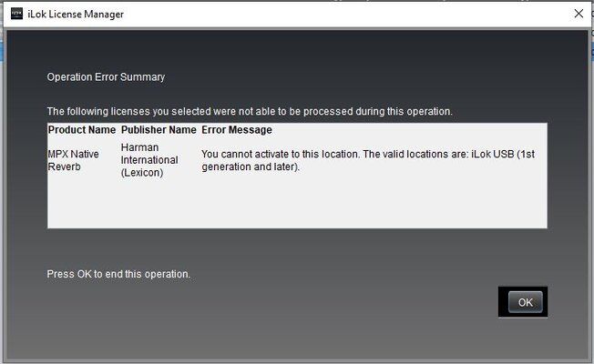Click the iLok License Manager window title text
Viewport: 594px width, 364px height.
76,15
